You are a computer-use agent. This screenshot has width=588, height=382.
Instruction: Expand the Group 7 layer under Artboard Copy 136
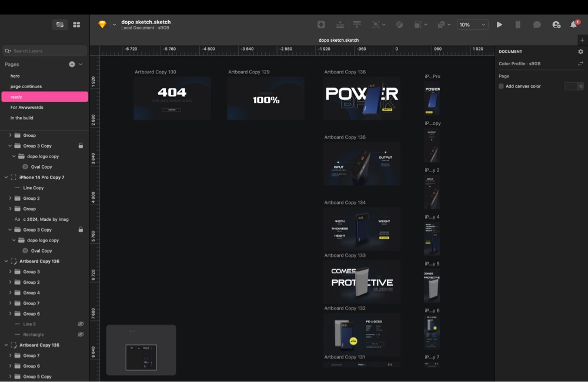coord(11,303)
